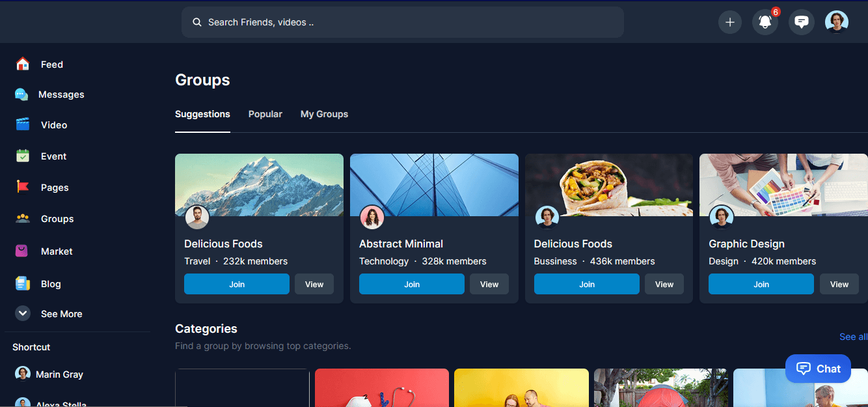
Task: Join the Bussiness Delicious Foods group
Action: (x=587, y=284)
